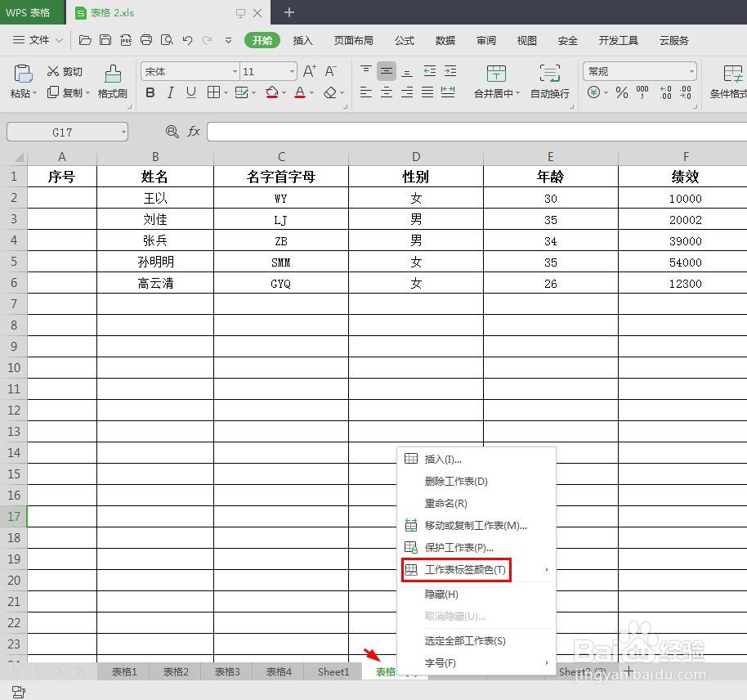Toggle align top
The width and height of the screenshot is (747, 700).
pyautogui.click(x=366, y=71)
